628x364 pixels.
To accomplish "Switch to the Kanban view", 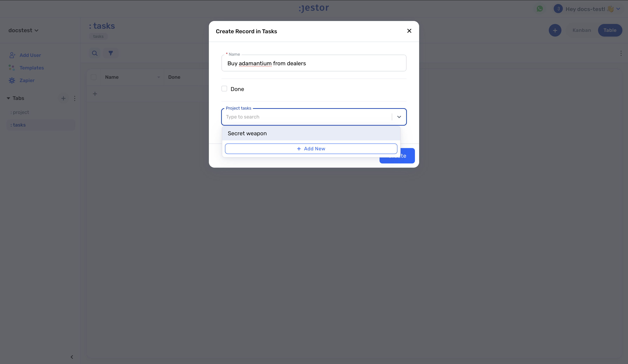I will pyautogui.click(x=582, y=30).
